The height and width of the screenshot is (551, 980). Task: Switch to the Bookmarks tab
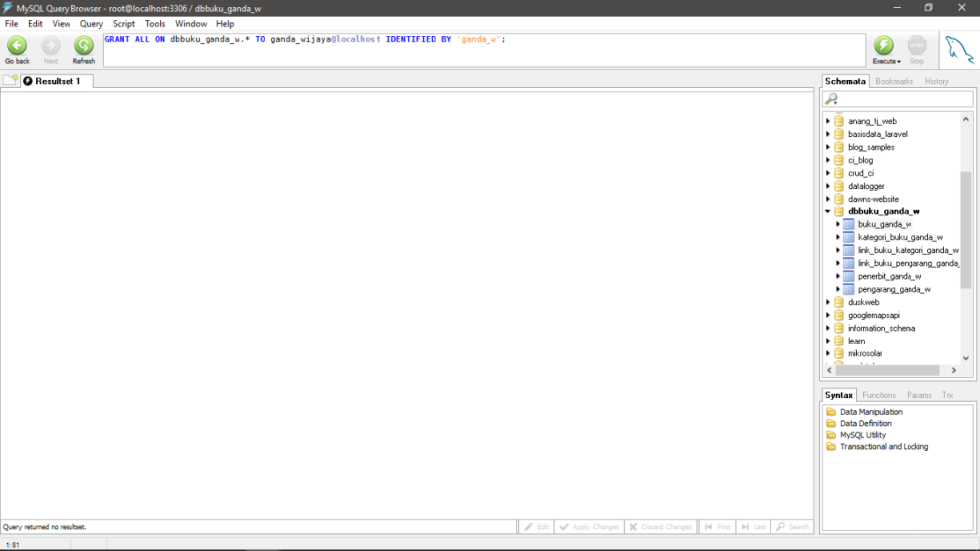[894, 81]
